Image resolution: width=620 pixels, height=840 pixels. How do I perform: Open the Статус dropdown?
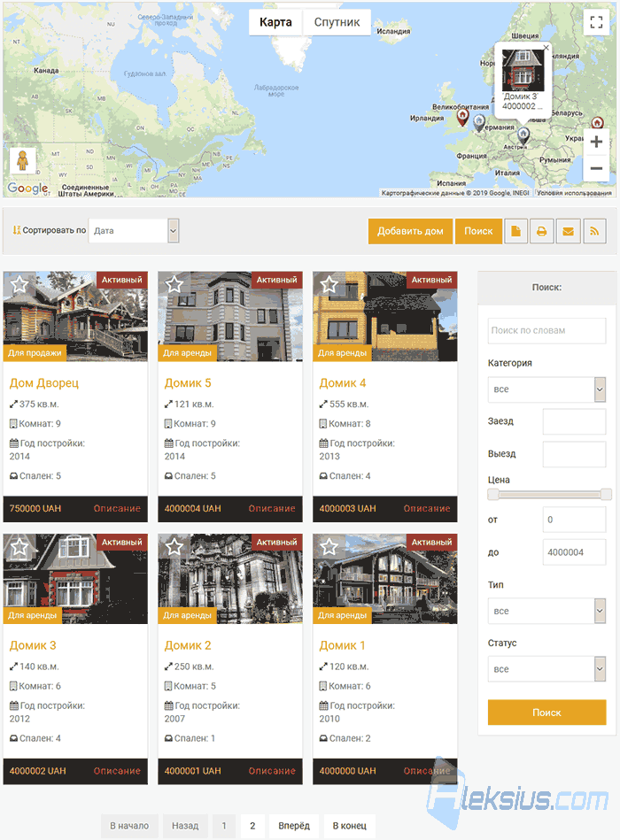546,669
